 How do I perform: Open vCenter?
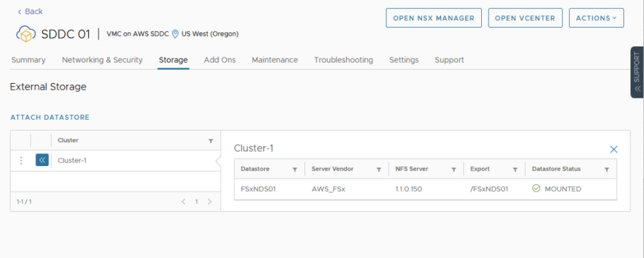tap(525, 18)
